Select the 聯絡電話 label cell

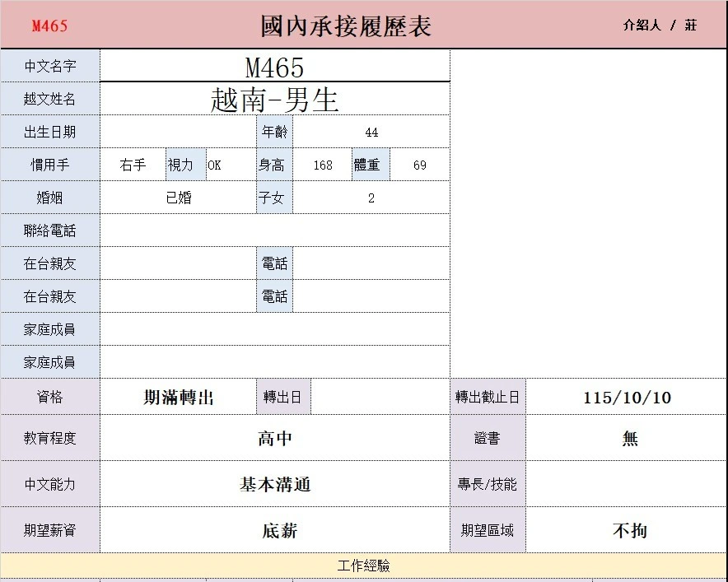50,230
